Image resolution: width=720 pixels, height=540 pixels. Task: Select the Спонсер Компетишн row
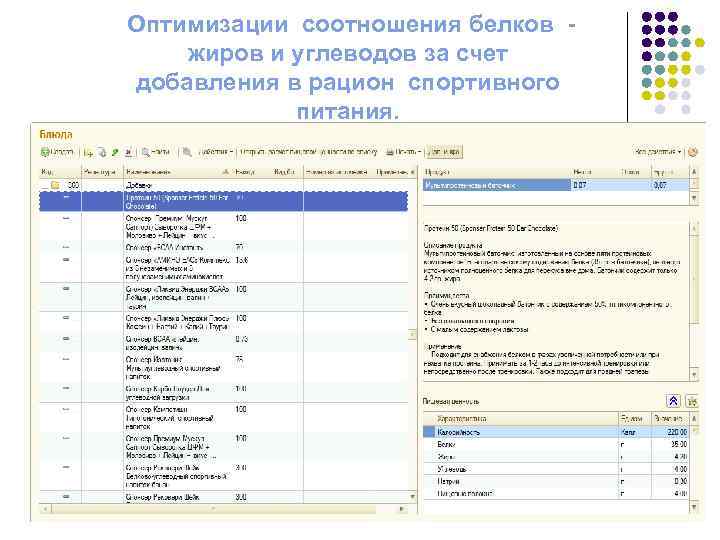tap(224, 418)
